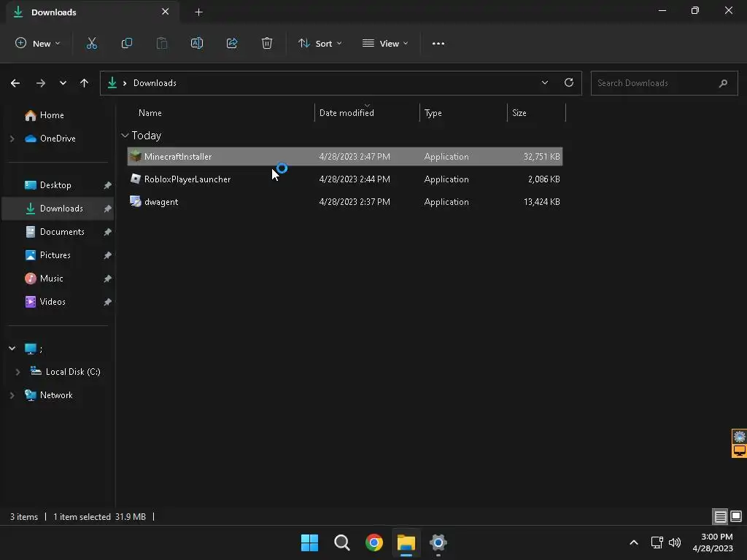The height and width of the screenshot is (560, 747).
Task: Sort by Date modified column header
Action: click(x=347, y=113)
